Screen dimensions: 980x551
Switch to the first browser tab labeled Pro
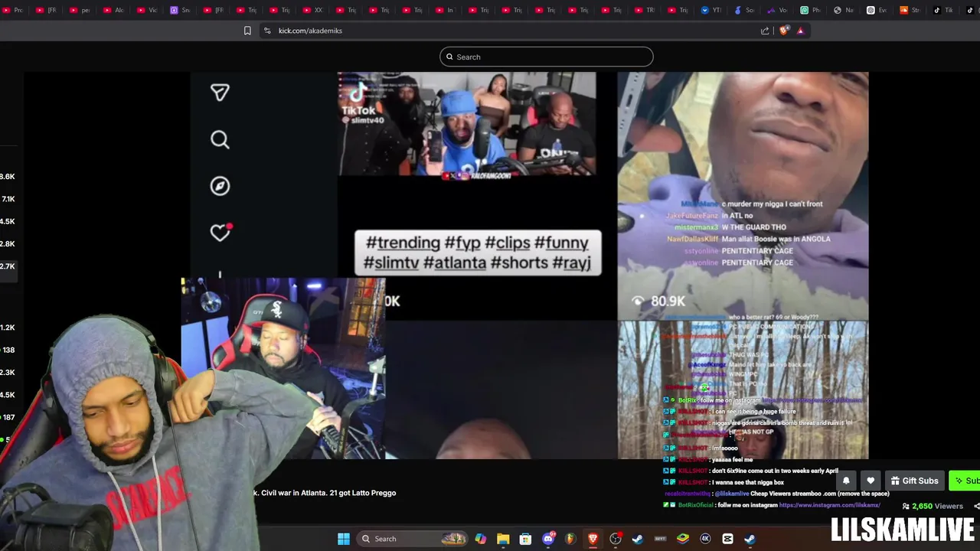click(13, 10)
